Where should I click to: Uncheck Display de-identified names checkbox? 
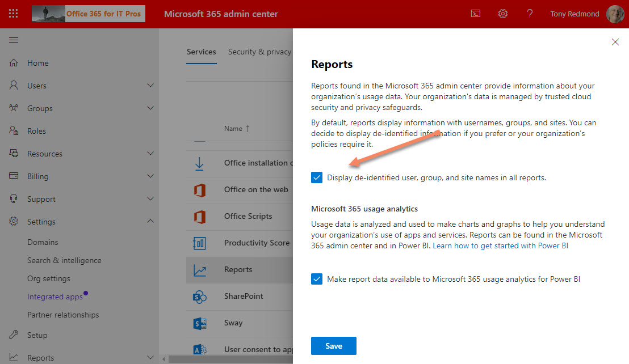click(317, 177)
